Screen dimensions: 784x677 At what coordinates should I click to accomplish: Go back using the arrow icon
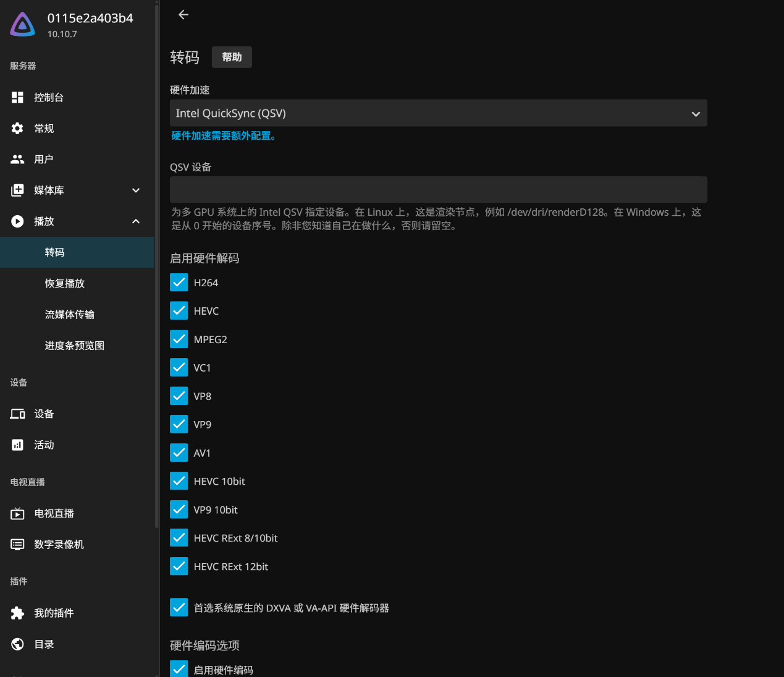pyautogui.click(x=183, y=15)
